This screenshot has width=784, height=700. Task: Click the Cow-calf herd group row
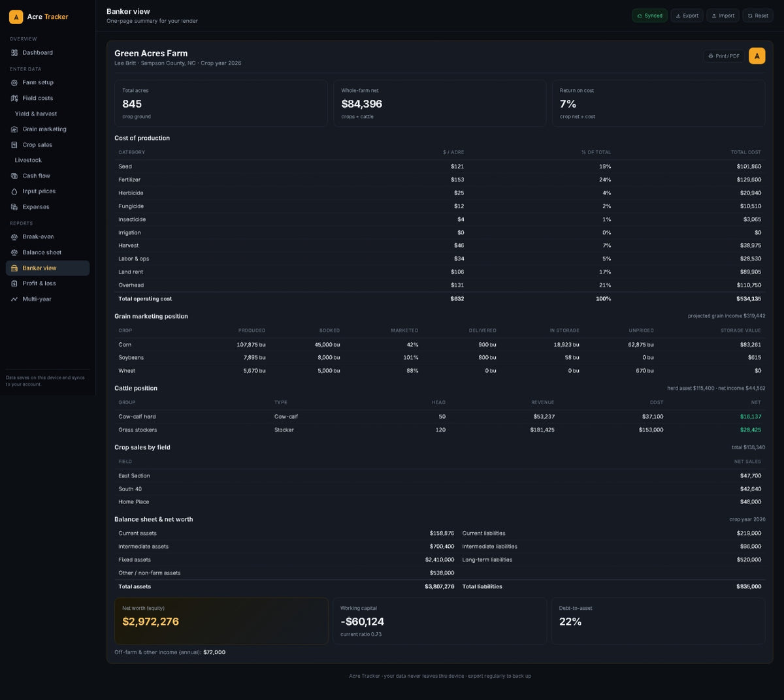440,417
